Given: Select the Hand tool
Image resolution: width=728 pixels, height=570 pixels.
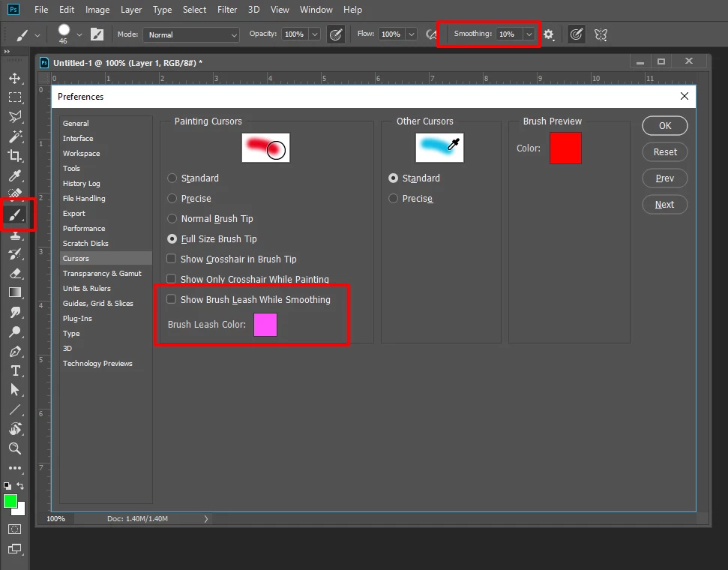Looking at the screenshot, I should pyautogui.click(x=15, y=429).
